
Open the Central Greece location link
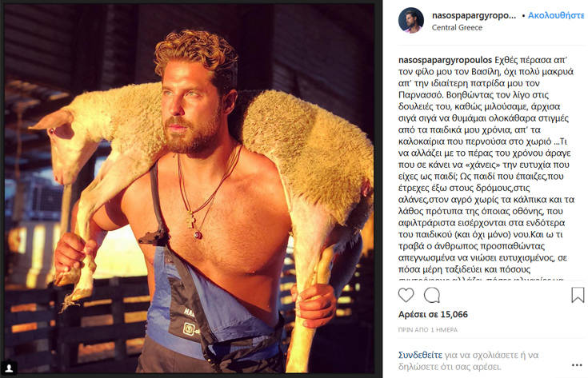click(457, 27)
